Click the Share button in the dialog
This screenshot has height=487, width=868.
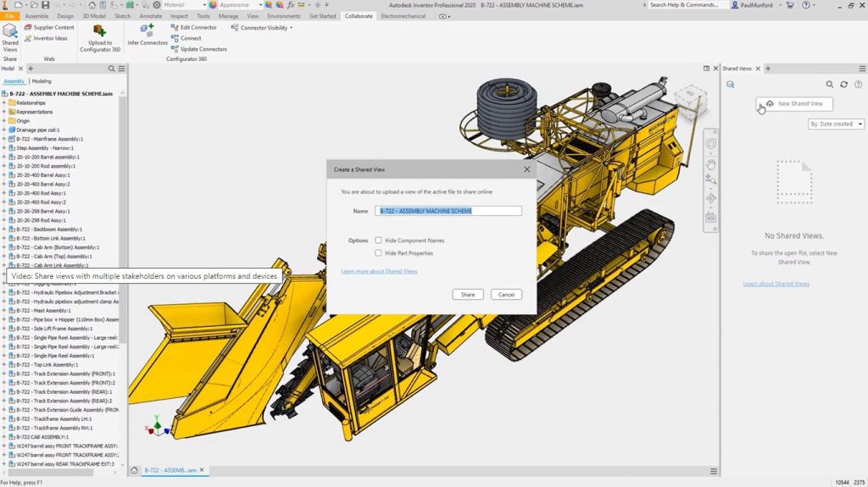pos(468,295)
